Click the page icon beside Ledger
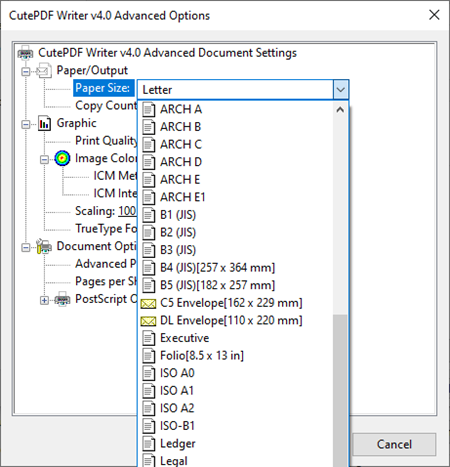450x467 pixels. [x=149, y=444]
